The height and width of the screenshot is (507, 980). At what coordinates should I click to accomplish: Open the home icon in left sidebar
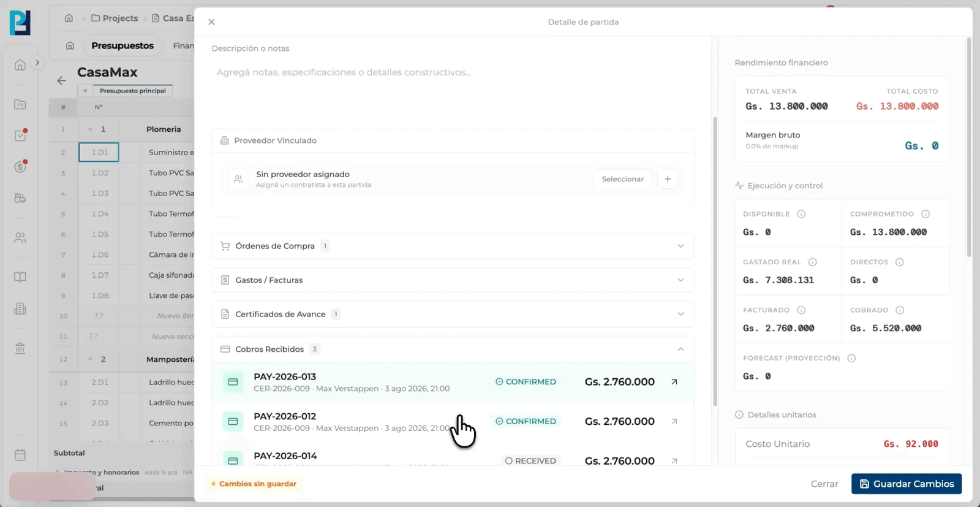pyautogui.click(x=20, y=65)
